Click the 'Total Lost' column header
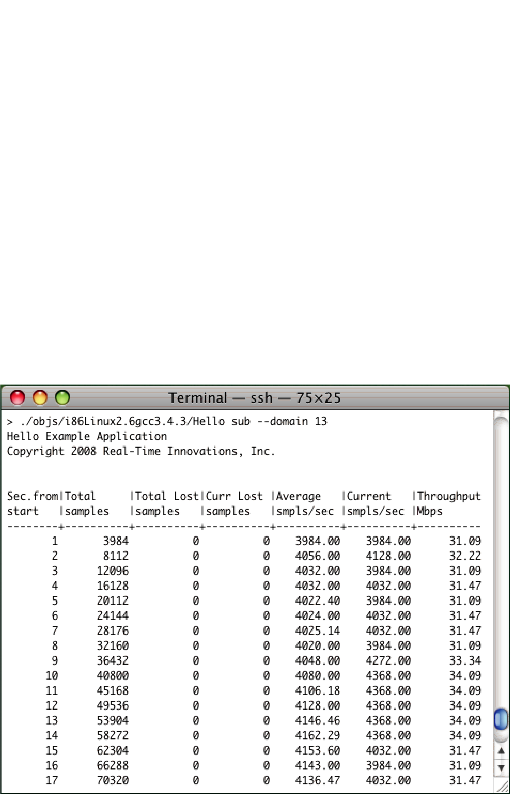The height and width of the screenshot is (795, 532). (167, 496)
